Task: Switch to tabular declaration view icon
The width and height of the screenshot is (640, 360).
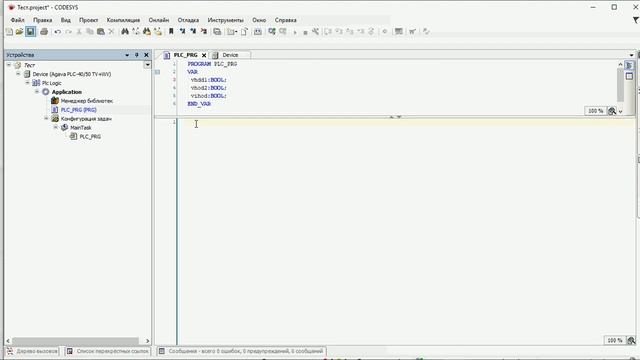Action: pos(629,76)
